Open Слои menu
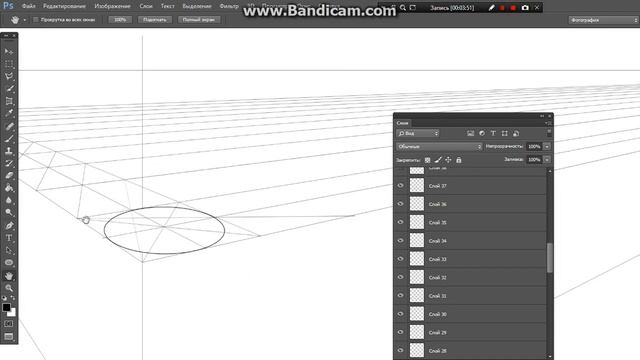 [146, 6]
